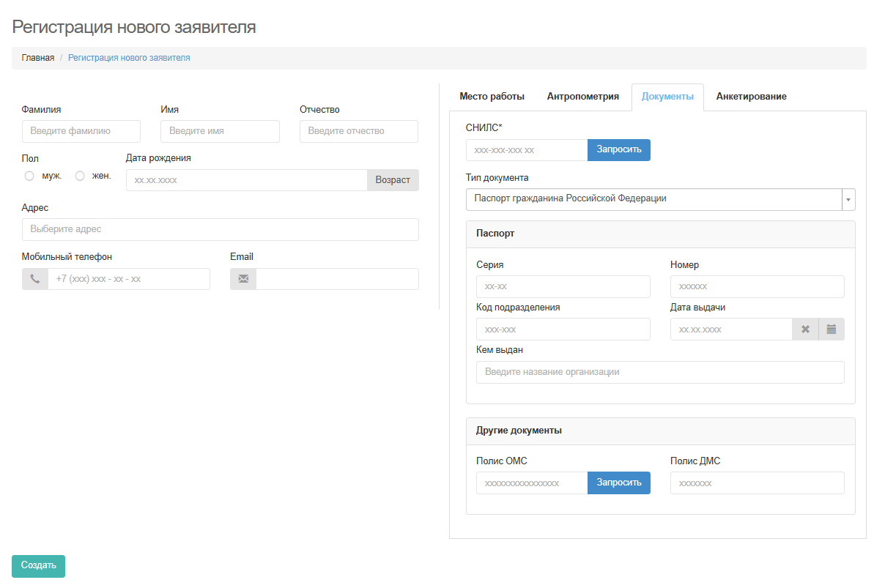Click the phone icon beside mobile number field
This screenshot has height=588, width=874.
(x=34, y=279)
